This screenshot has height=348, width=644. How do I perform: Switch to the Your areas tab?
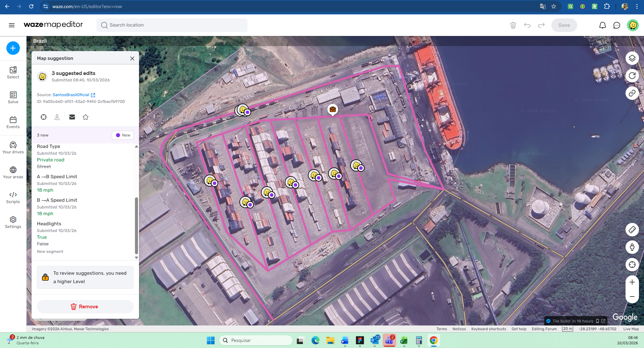[x=13, y=172]
